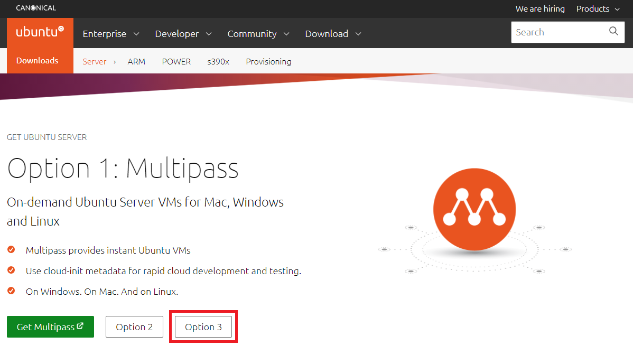Click the Ubuntu logo

click(40, 32)
